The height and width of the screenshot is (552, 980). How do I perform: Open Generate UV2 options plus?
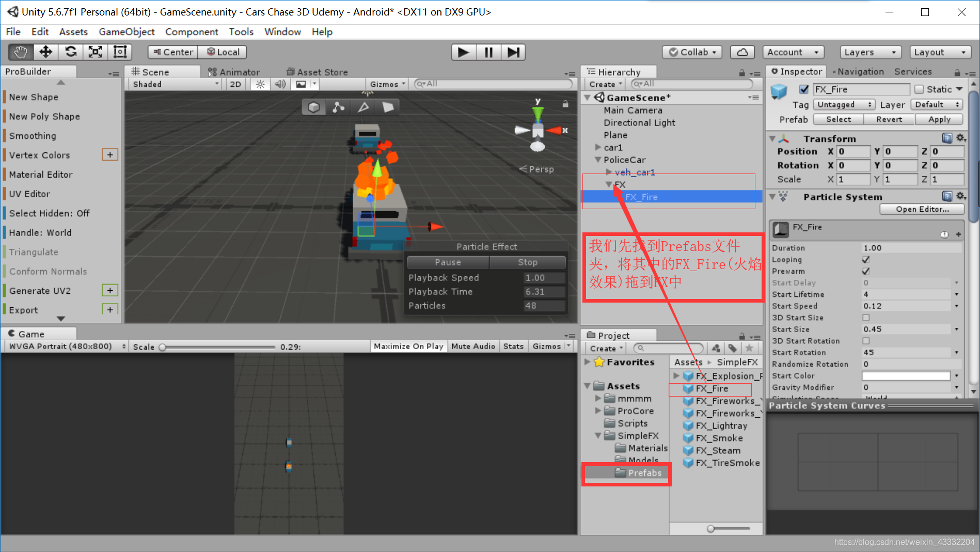coord(110,290)
